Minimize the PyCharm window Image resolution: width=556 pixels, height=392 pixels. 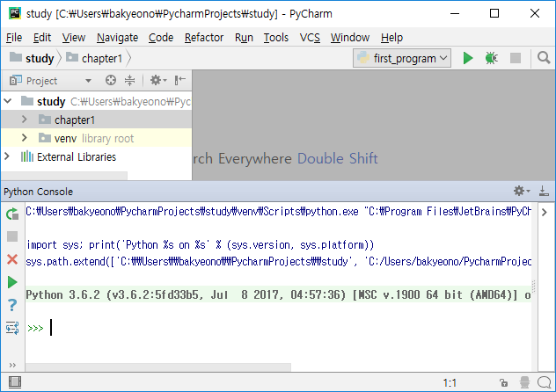click(455, 13)
